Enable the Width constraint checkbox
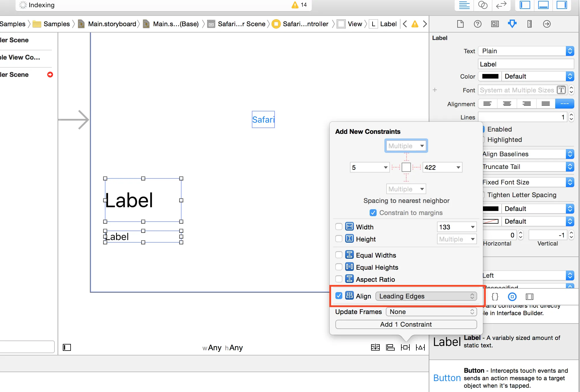Screen dimensions: 580x392 [x=339, y=227]
